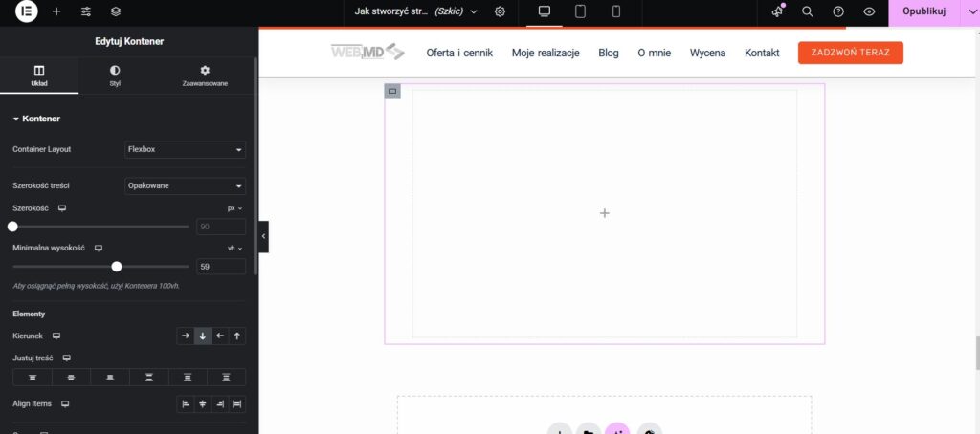Click the Opublikuj button
This screenshot has height=434, width=980.
click(924, 11)
